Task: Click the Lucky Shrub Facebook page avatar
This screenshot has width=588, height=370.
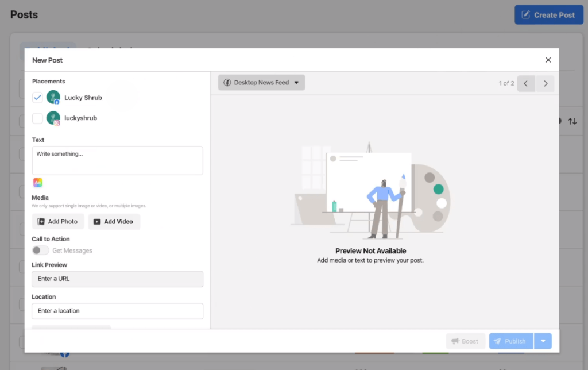Action: (53, 97)
